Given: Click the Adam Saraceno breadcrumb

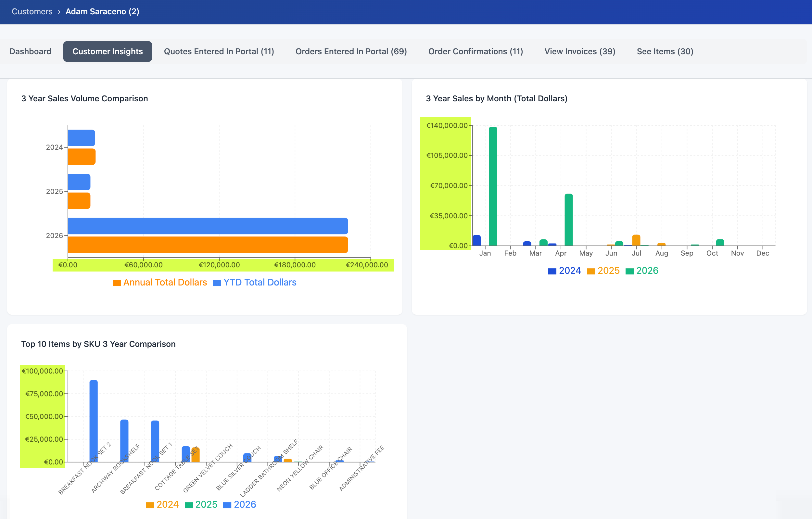Looking at the screenshot, I should coord(102,11).
